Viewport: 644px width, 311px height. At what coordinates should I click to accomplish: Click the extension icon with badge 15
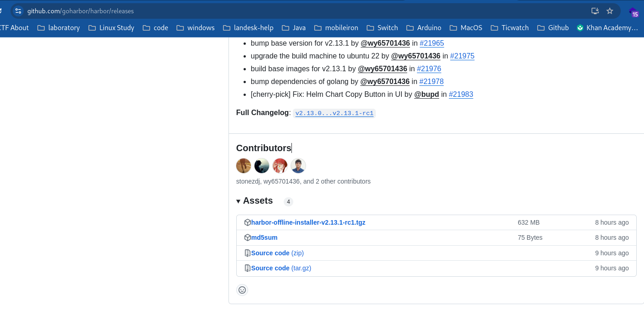(633, 12)
